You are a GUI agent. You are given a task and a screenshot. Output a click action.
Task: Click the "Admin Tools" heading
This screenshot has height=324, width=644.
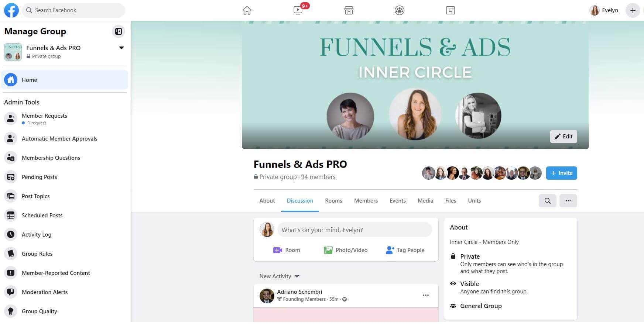click(x=22, y=102)
